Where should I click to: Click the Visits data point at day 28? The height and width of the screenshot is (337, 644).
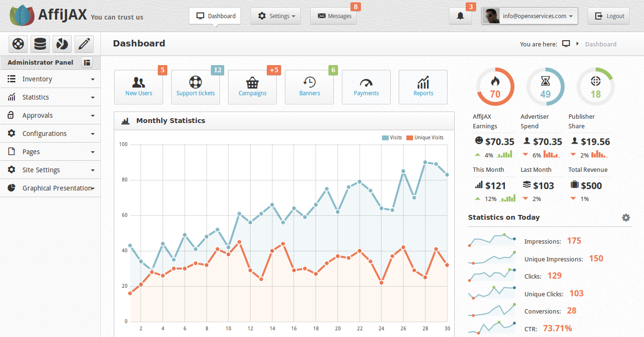coord(425,162)
